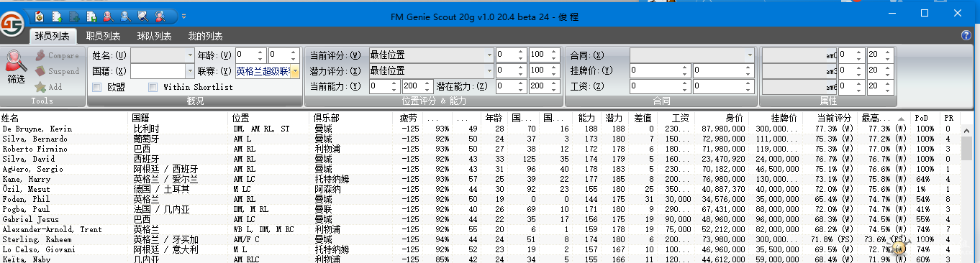
Task: Sort by the 国籍 column header
Action: [x=180, y=118]
